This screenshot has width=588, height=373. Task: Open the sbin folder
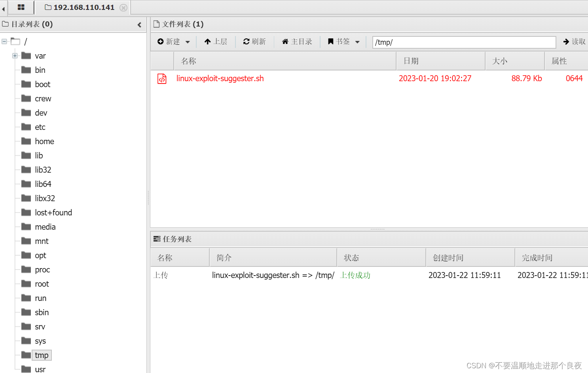(42, 312)
